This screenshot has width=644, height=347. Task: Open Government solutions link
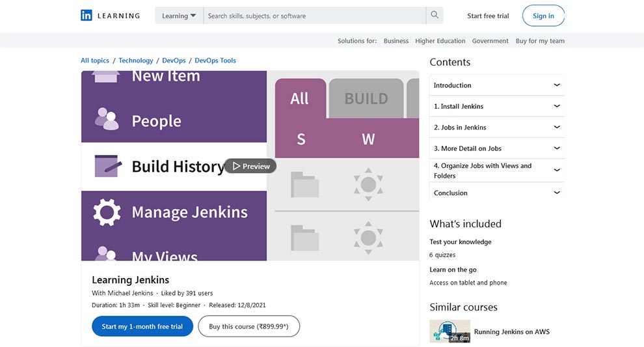(x=490, y=41)
